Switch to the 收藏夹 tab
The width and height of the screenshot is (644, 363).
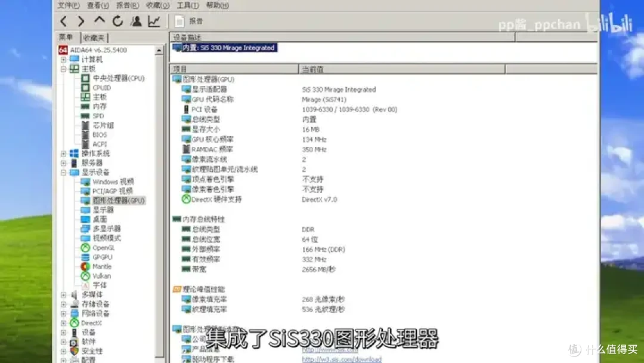pyautogui.click(x=94, y=38)
